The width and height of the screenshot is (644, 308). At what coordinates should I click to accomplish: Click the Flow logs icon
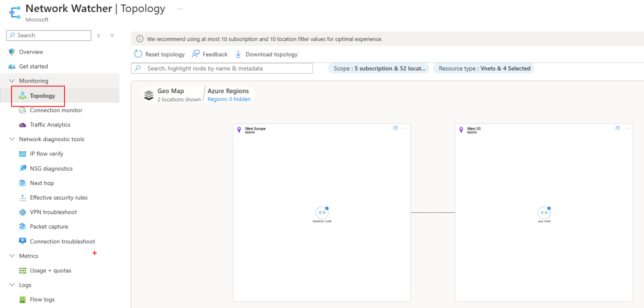pos(23,299)
